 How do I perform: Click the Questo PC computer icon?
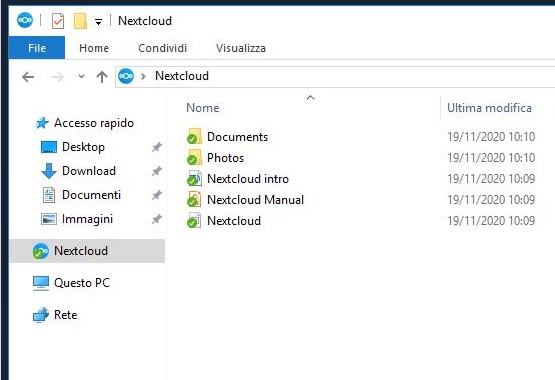point(41,283)
